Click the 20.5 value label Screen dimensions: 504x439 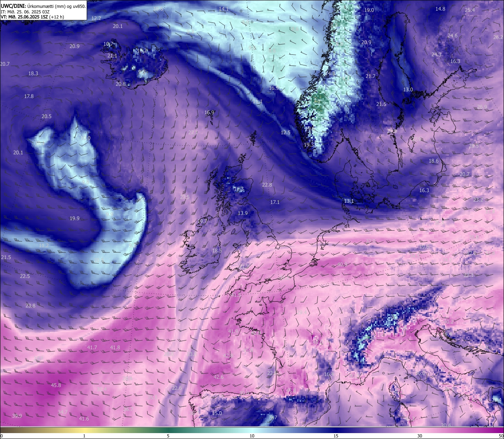point(46,116)
